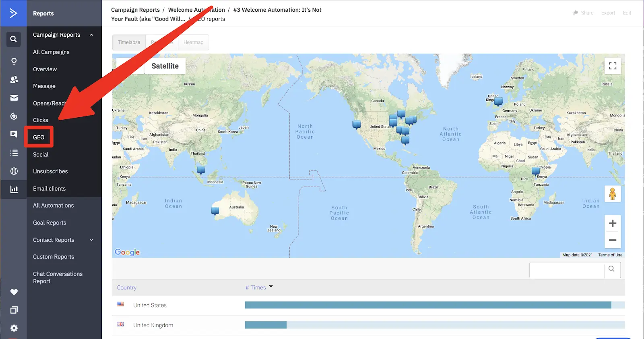Viewport: 644px width, 339px height.
Task: Click the United Kingdom progress bar
Action: [x=435, y=325]
